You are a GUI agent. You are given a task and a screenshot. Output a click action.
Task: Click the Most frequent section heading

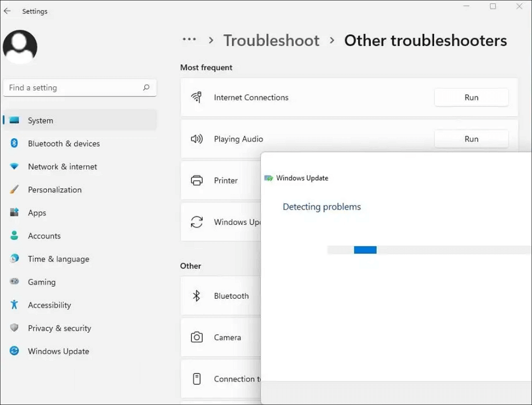pos(206,67)
